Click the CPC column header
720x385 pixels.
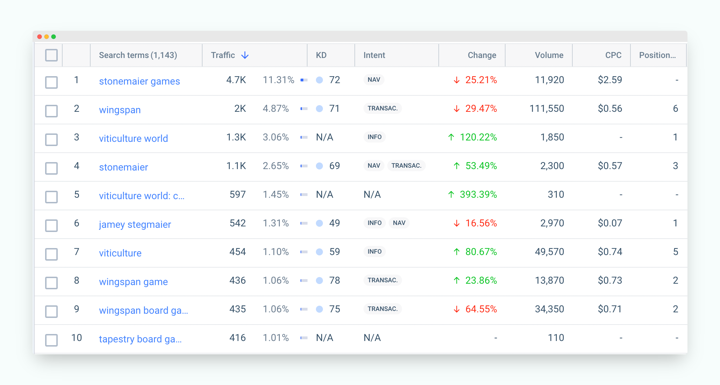(613, 55)
